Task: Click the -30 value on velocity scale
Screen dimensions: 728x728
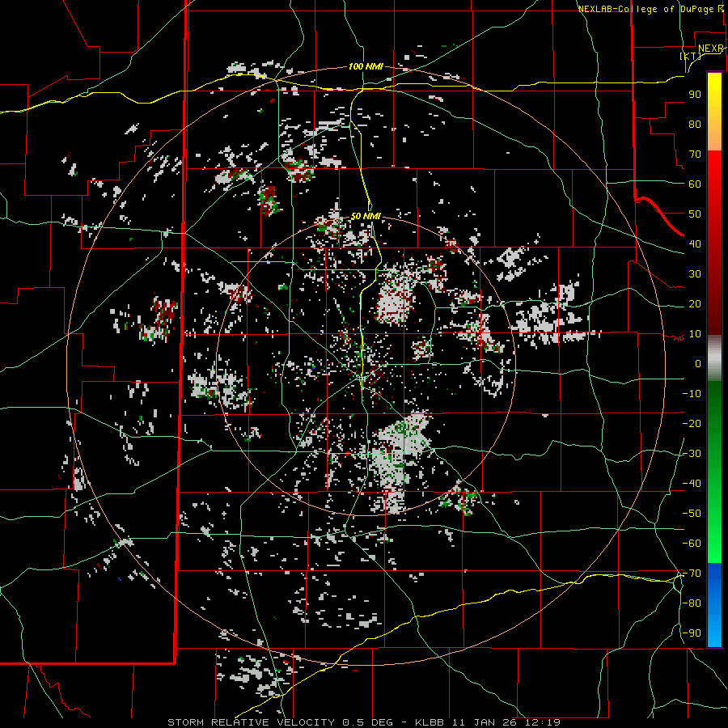Action: (x=692, y=454)
